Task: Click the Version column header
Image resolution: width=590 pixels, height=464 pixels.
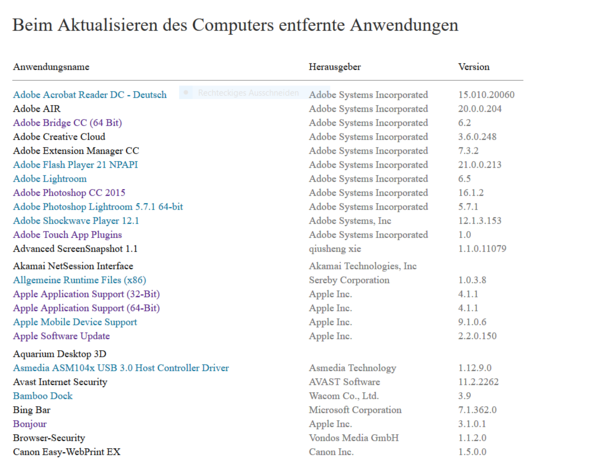Action: coord(474,67)
